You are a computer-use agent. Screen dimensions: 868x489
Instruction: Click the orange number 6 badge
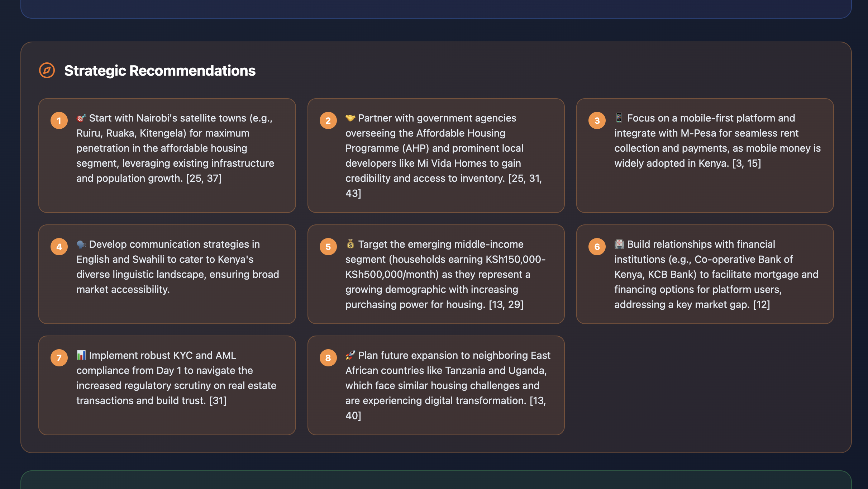[x=597, y=247]
